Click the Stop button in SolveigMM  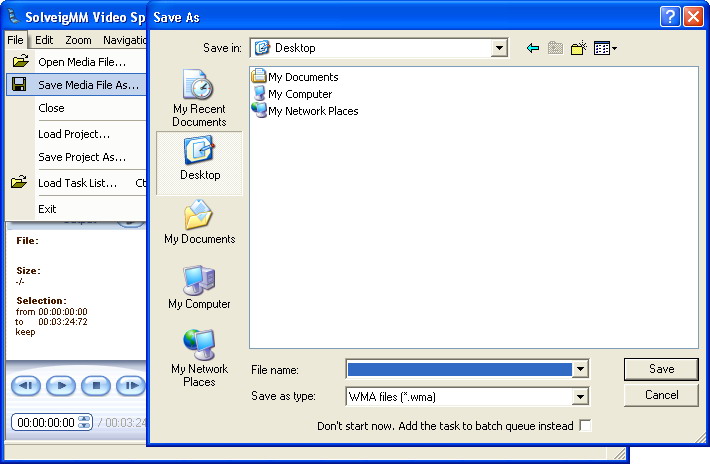(x=96, y=386)
